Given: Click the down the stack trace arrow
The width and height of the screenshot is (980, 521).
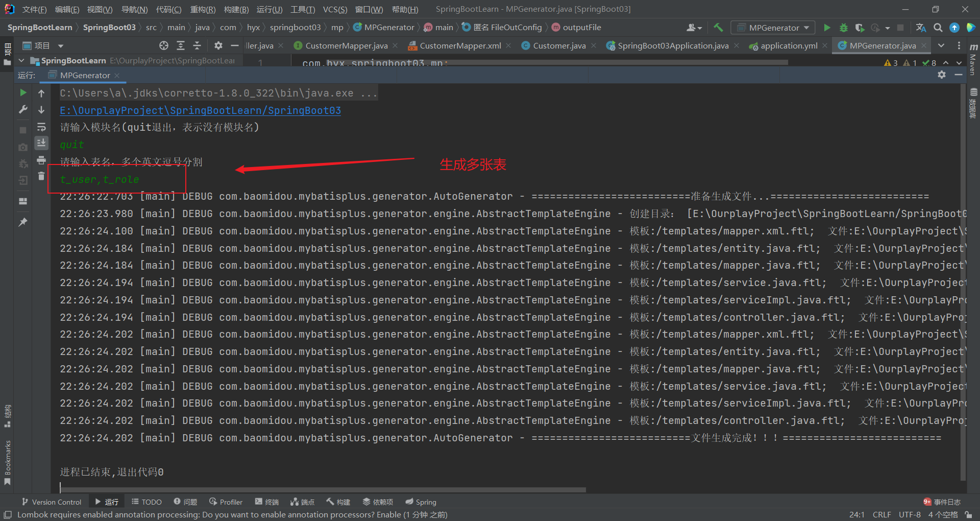Looking at the screenshot, I should point(41,109).
